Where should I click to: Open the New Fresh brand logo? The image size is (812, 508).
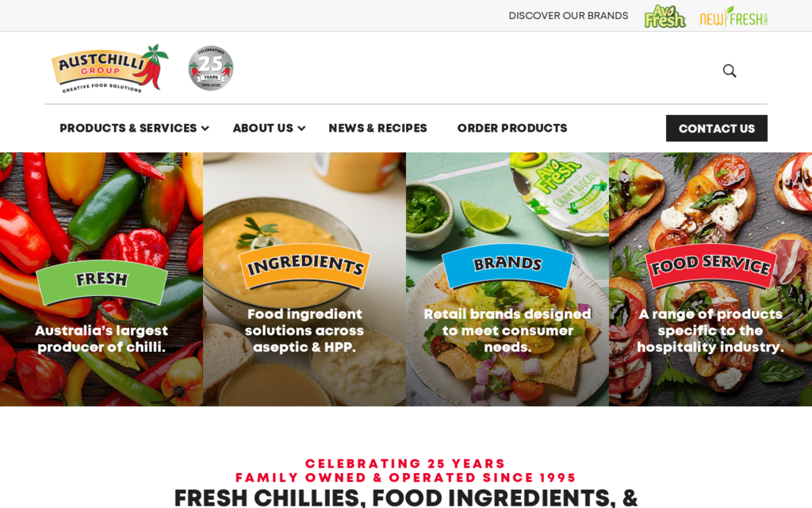(733, 17)
